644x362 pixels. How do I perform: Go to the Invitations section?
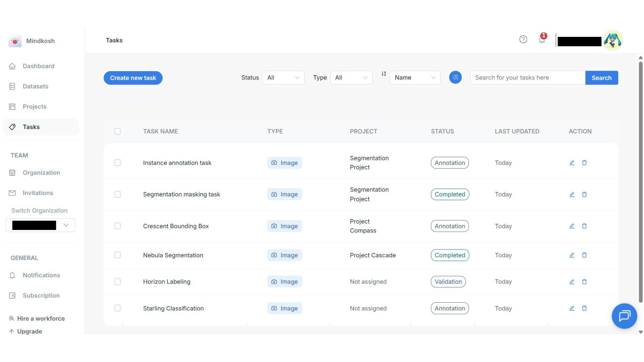point(38,193)
